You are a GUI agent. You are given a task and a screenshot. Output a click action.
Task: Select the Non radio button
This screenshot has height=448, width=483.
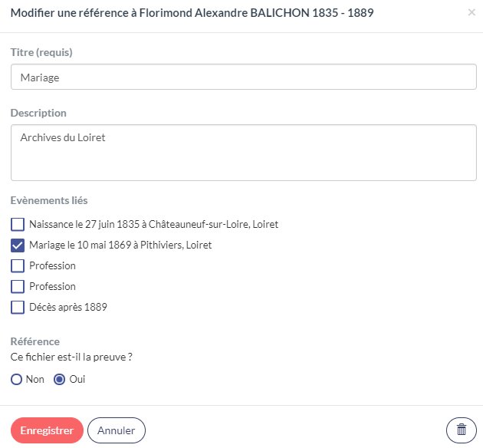click(x=16, y=380)
